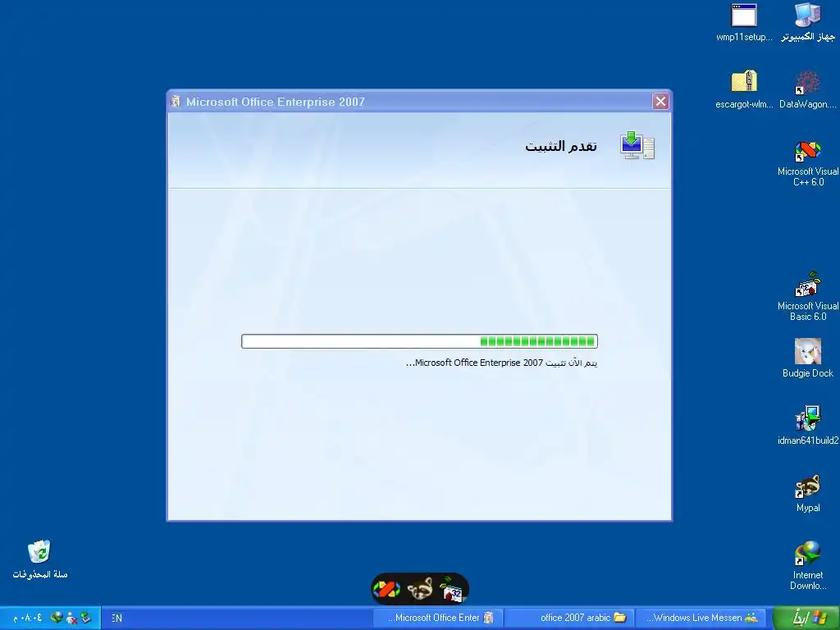Click the Visual C++ icon in the dock

(x=386, y=589)
